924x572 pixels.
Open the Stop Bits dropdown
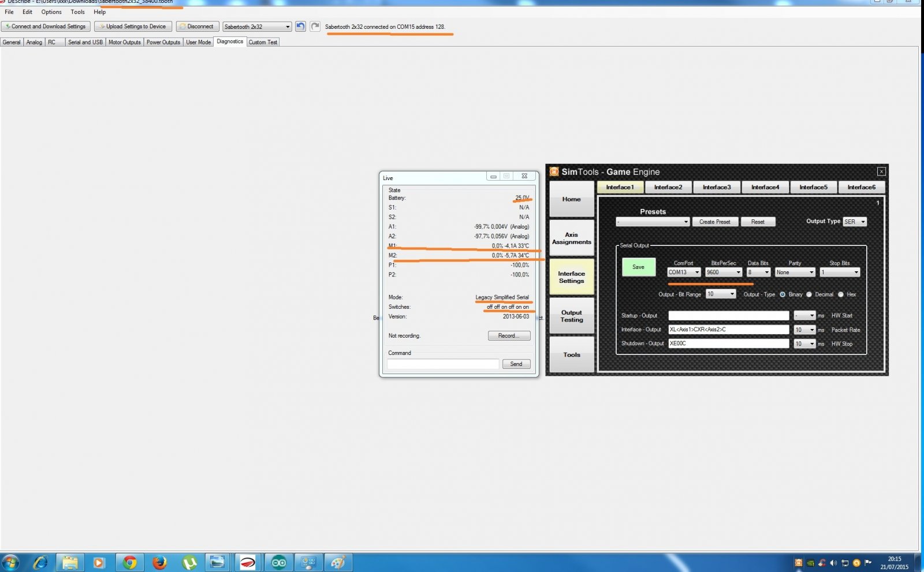(840, 272)
